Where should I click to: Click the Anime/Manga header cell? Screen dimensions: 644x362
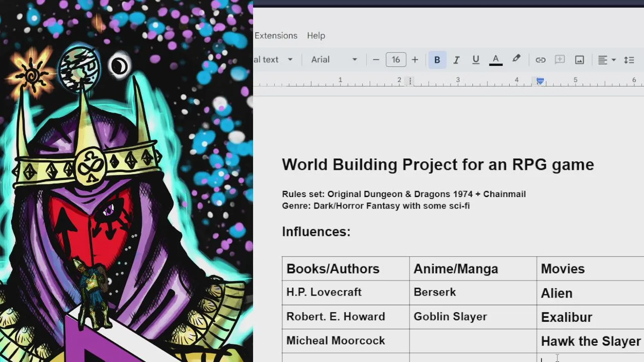coord(473,268)
